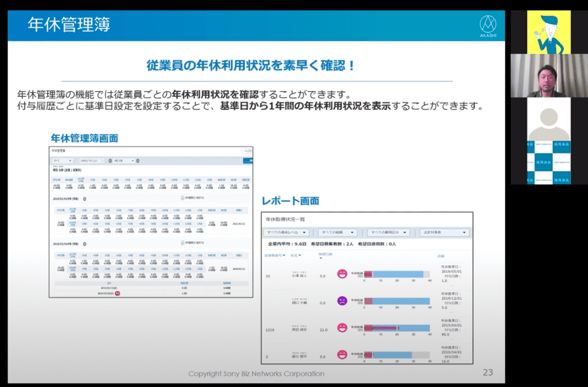Sort by 従業員番号 column header
The image size is (588, 387).
coord(275,256)
